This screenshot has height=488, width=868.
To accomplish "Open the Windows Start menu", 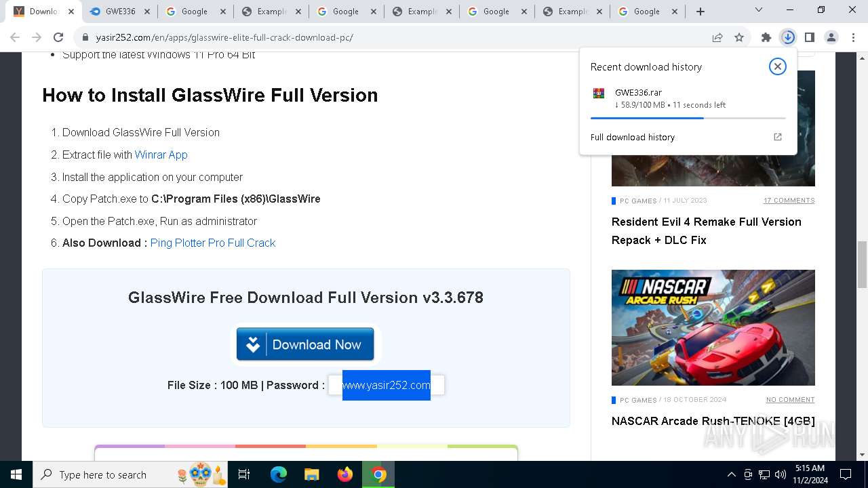I will 16,474.
